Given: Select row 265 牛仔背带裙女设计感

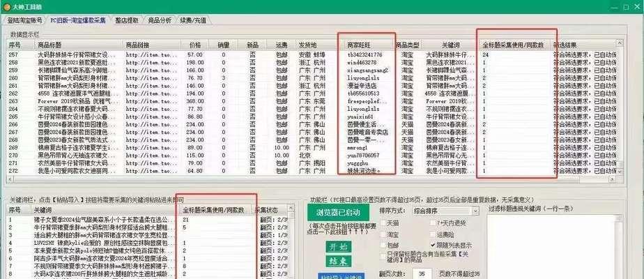Looking at the screenshot, I should tap(312, 116).
